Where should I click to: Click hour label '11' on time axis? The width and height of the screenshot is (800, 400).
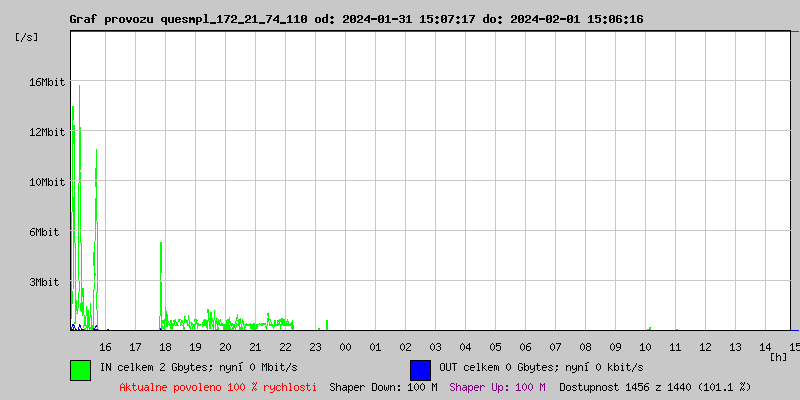(676, 347)
